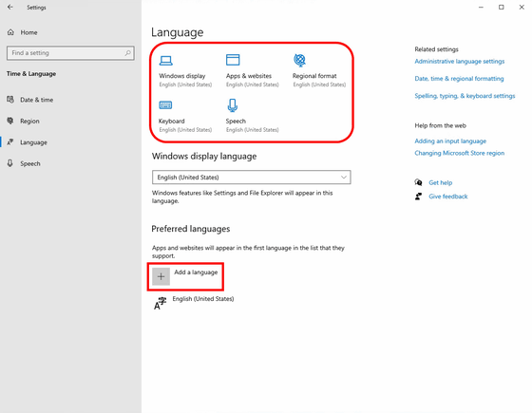Go to Home in settings sidebar
Image resolution: width=532 pixels, height=413 pixels.
click(28, 32)
